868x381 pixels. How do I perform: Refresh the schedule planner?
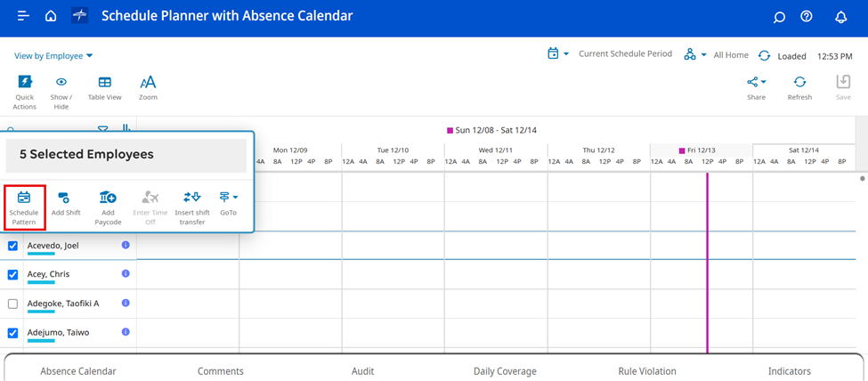click(x=799, y=83)
